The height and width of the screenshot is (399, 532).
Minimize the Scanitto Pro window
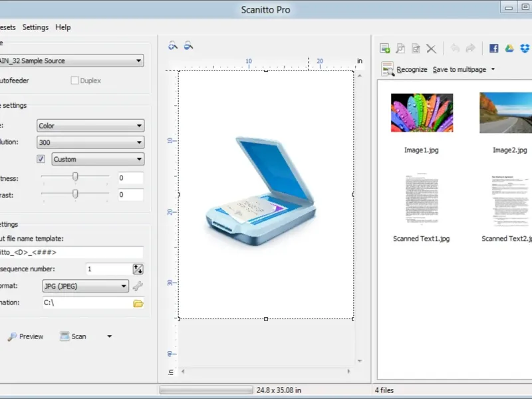(508, 8)
